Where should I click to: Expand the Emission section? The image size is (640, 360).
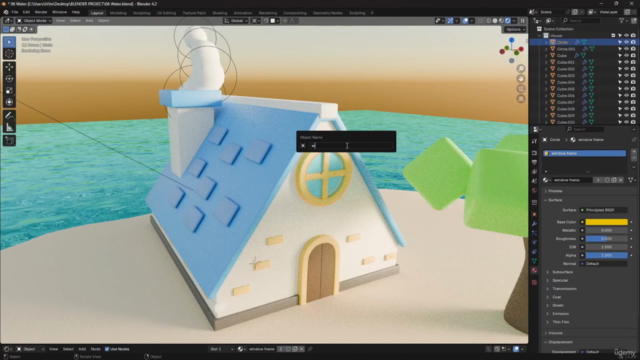coord(560,313)
